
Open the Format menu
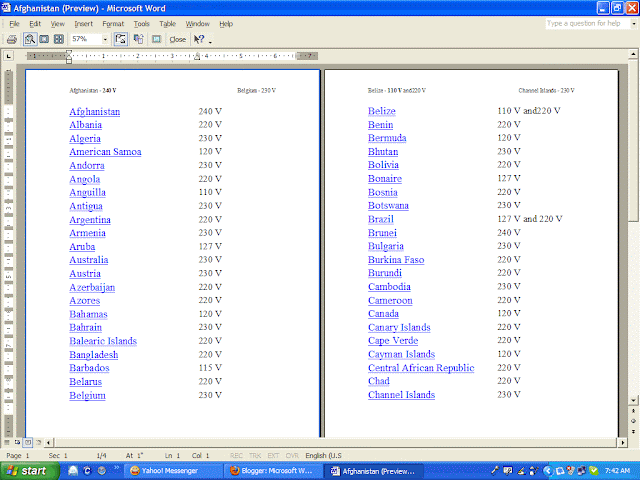[x=113, y=24]
